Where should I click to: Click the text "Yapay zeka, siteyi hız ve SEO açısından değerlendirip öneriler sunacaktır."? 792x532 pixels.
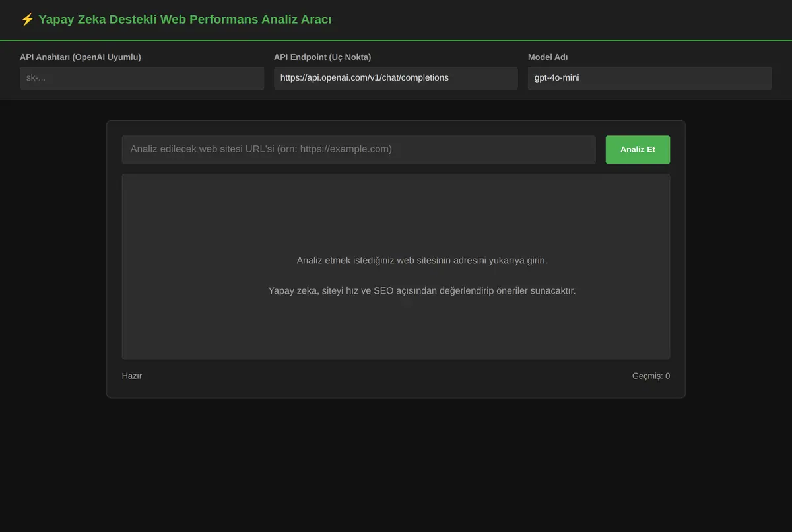click(x=422, y=290)
